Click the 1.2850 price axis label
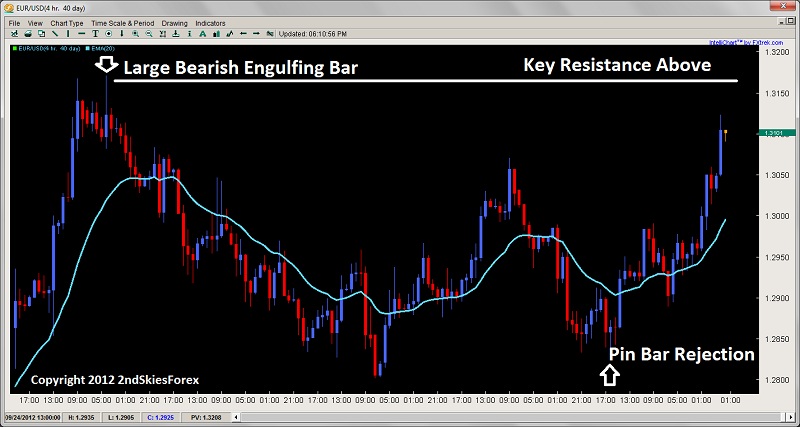This screenshot has height=427, width=800. click(x=778, y=339)
